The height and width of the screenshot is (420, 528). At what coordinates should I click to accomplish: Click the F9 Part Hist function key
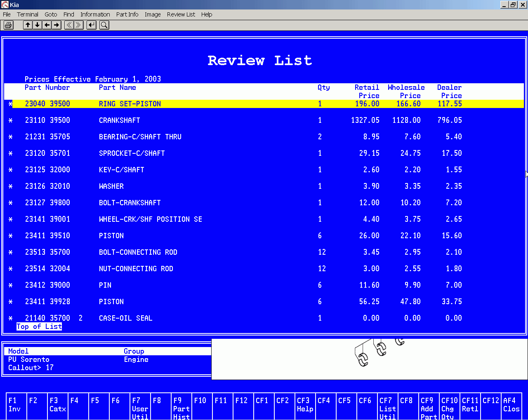click(181, 406)
